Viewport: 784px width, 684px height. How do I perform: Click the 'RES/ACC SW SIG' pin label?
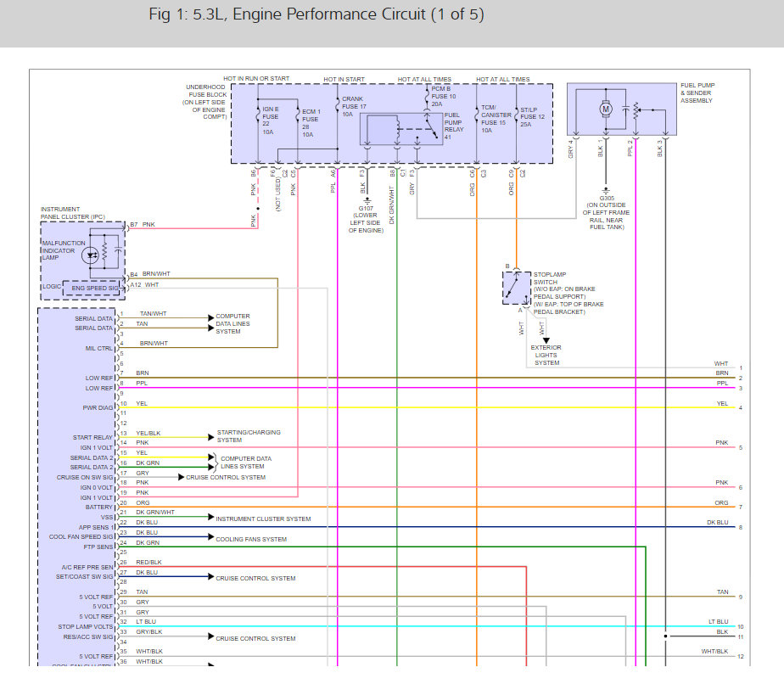point(88,636)
